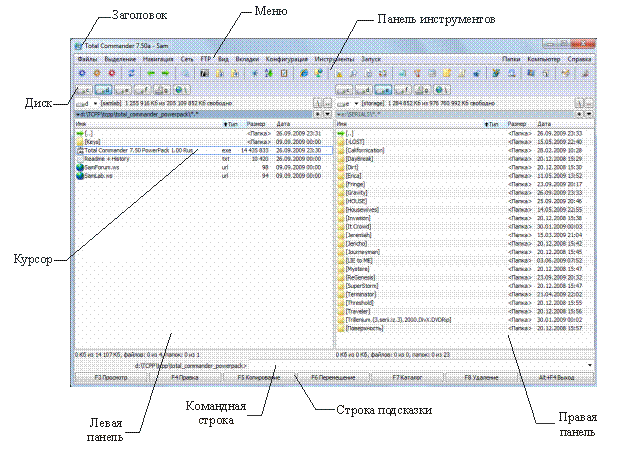Open left panel favorites asterisk button
The width and height of the screenshot is (624, 449).
tap(318, 114)
